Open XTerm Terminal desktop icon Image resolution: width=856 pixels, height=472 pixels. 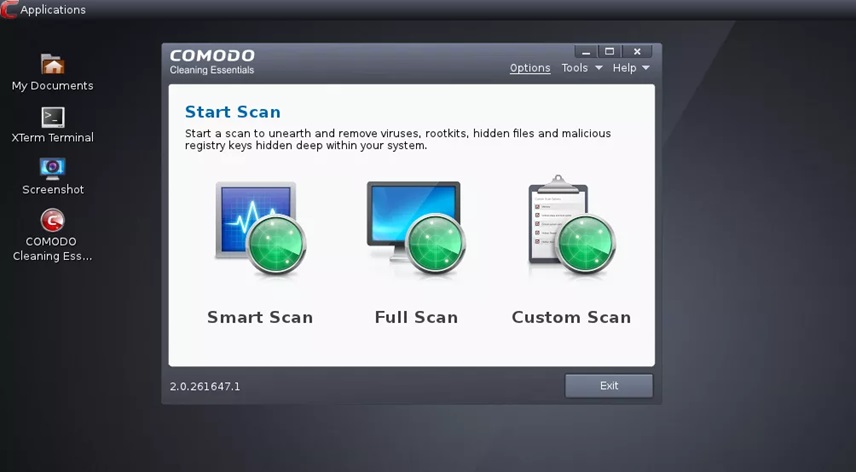pyautogui.click(x=52, y=117)
